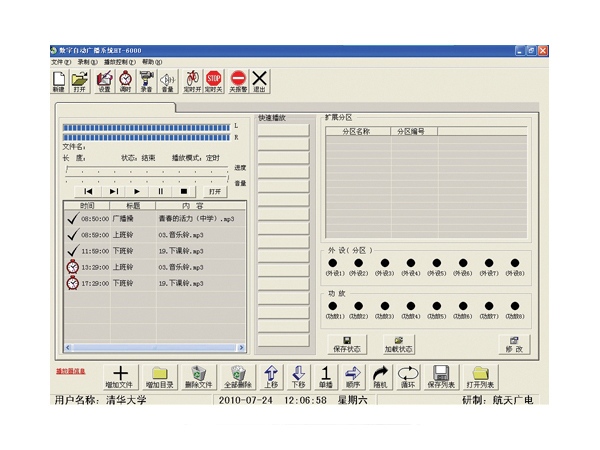The width and height of the screenshot is (600, 450).
Task: Click the 录音 (Record) camera icon
Action: pos(146,80)
